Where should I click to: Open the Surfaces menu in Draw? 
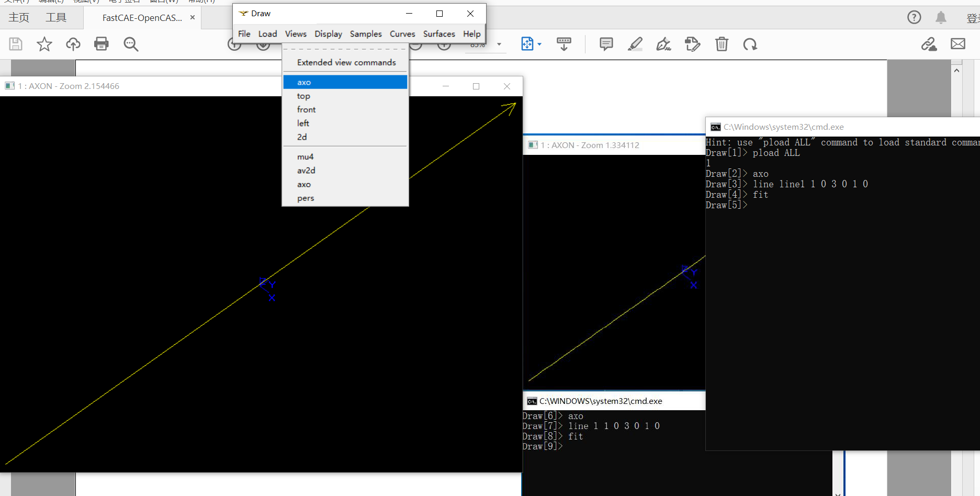pyautogui.click(x=439, y=33)
